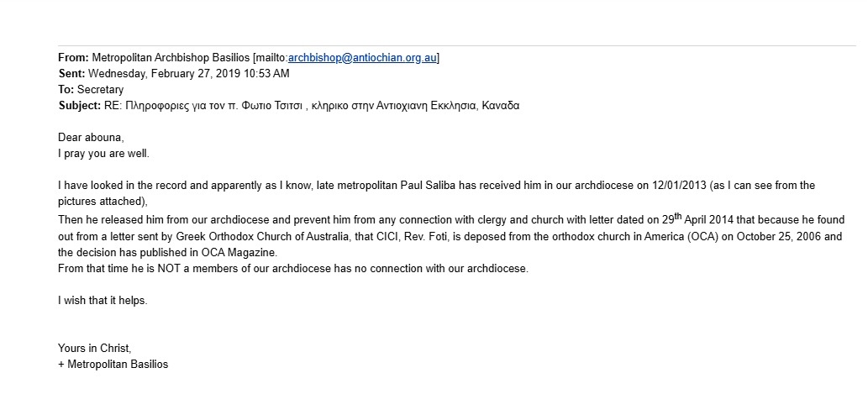This screenshot has width=868, height=394.
Task: Click the "+ Metropolitan Basilios" signature
Action: coord(113,365)
